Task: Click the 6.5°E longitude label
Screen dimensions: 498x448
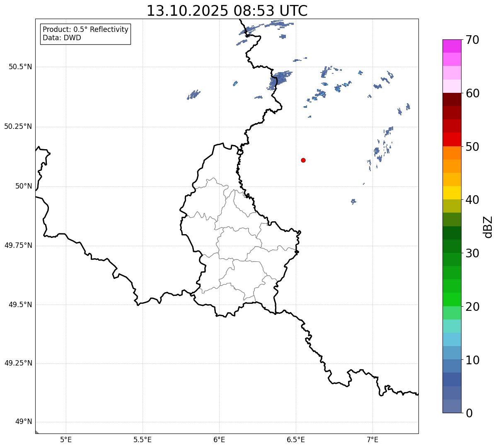Action: coord(296,439)
